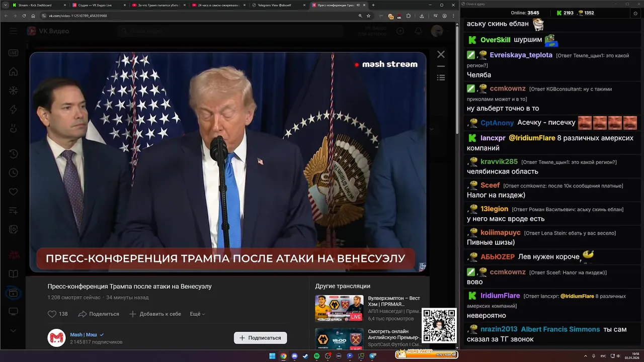Open the playlists icon in VK sidebar
The height and width of the screenshot is (362, 644).
coord(13,211)
